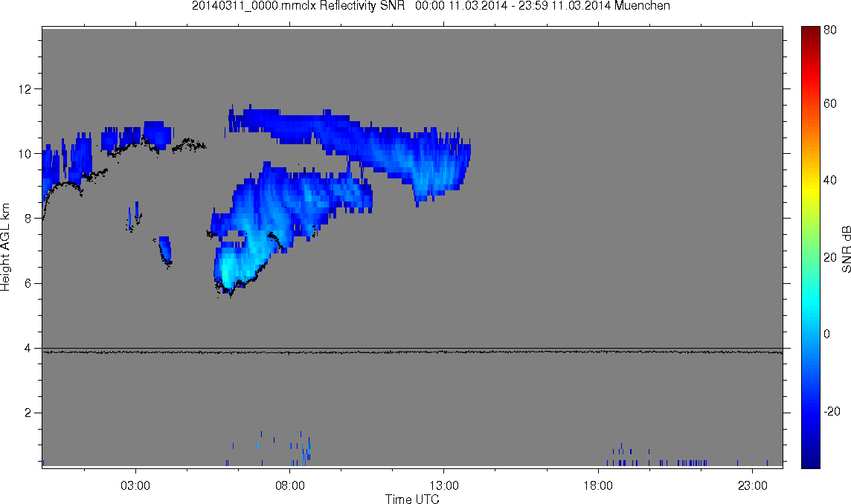This screenshot has width=851, height=504.
Task: Click the 0 colorbar value label
Action: [x=827, y=334]
